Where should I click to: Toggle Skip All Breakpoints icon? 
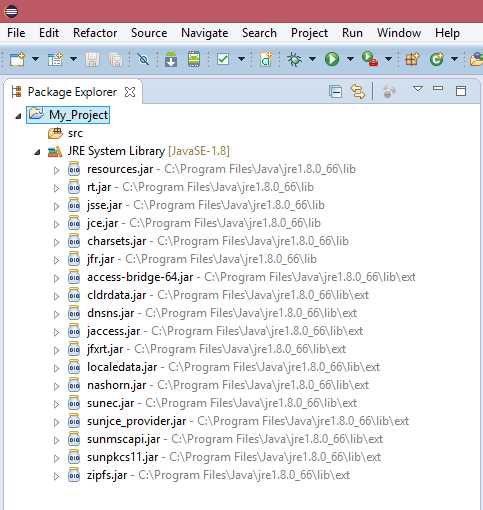click(x=144, y=60)
